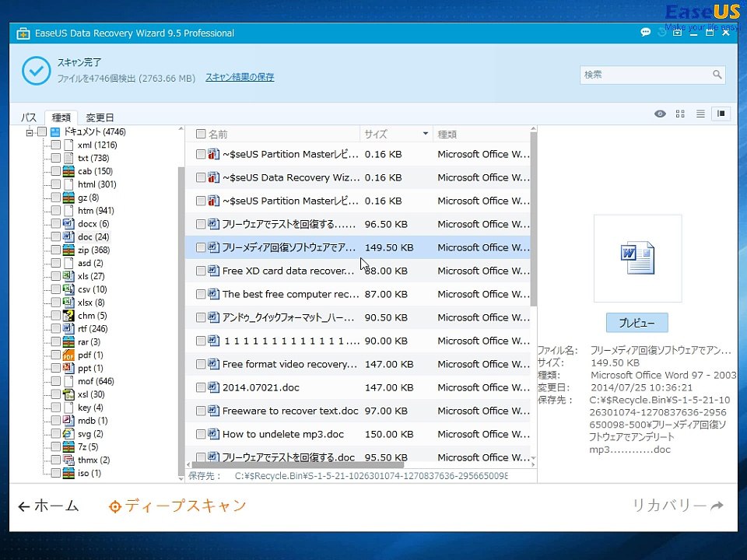Click the horizontal scroll-right arrow
The height and width of the screenshot is (560, 747).
coord(533,464)
